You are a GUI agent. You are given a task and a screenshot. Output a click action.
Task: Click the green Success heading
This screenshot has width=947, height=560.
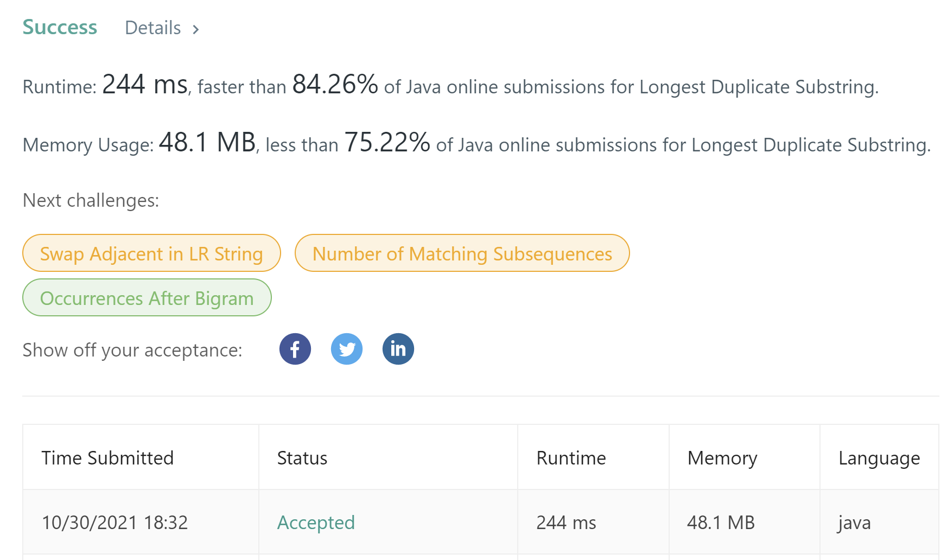coord(60,27)
